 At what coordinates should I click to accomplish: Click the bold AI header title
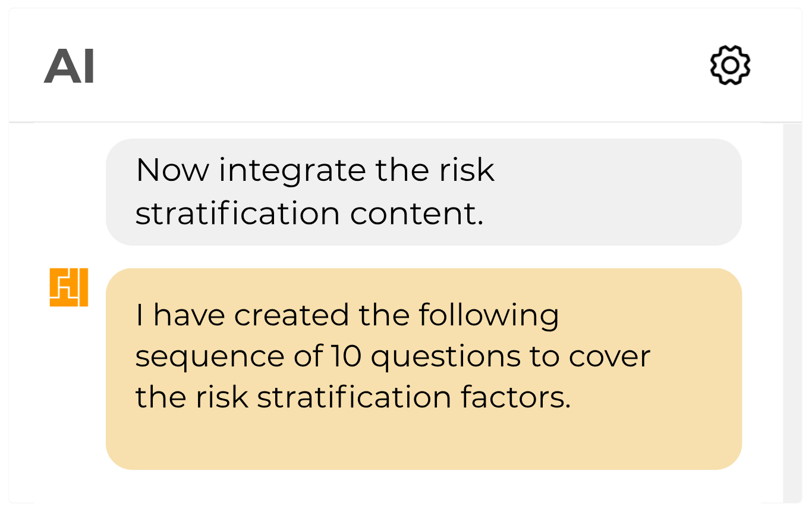[x=70, y=67]
